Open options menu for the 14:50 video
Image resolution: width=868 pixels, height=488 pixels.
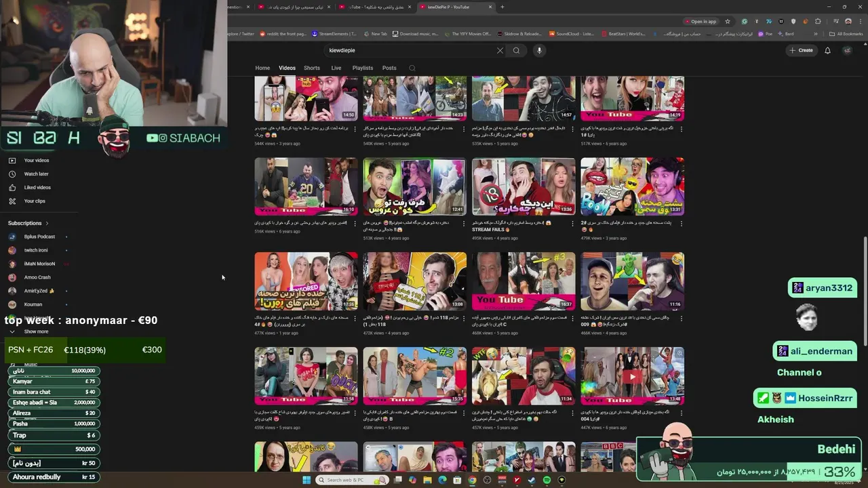(x=356, y=128)
